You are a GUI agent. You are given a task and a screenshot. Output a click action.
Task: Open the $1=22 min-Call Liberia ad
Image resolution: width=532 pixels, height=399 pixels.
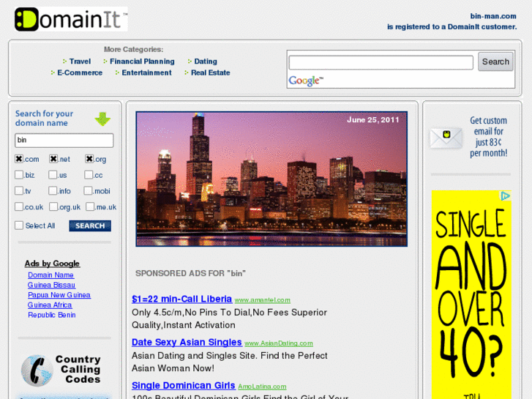182,299
